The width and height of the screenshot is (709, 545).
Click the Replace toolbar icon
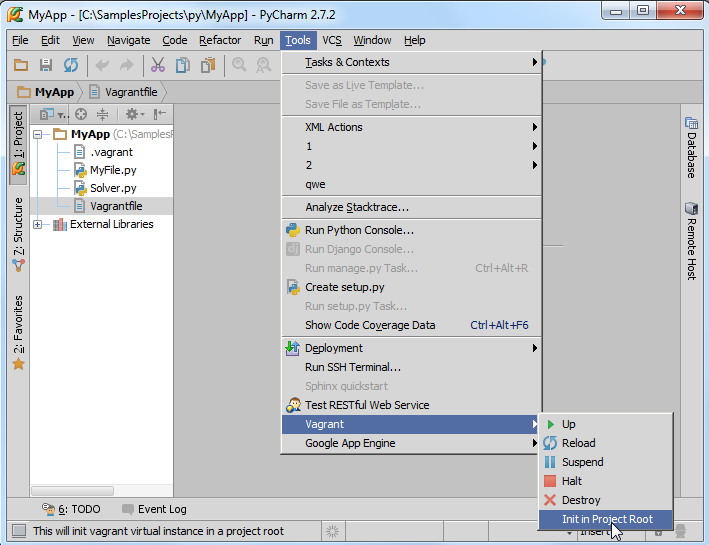tap(264, 66)
